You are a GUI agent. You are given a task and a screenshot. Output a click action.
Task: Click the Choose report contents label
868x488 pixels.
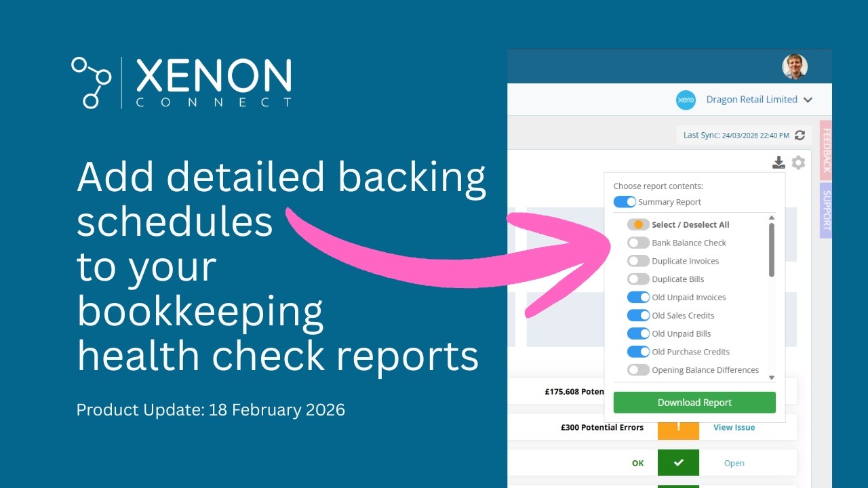tap(658, 186)
